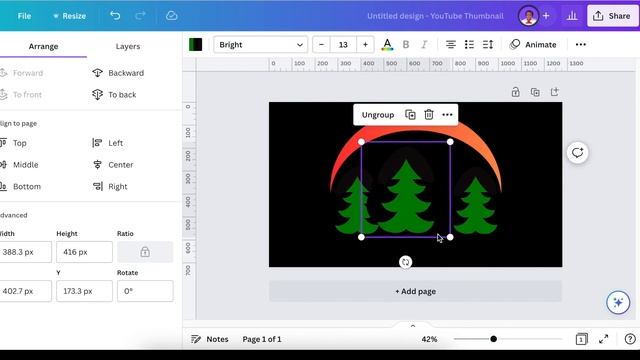
Task: Expand the pages panel chevron
Action: pyautogui.click(x=413, y=326)
